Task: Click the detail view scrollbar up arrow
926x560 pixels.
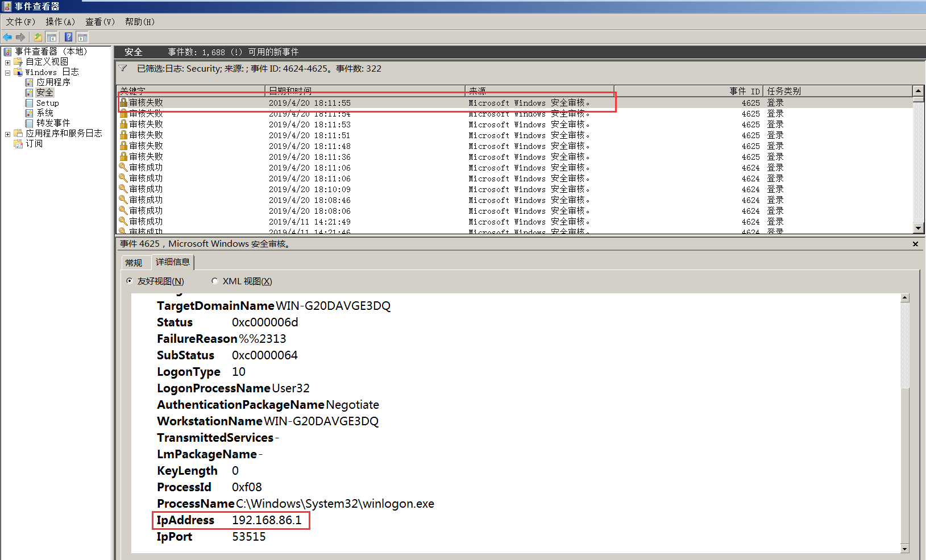Action: pos(905,298)
